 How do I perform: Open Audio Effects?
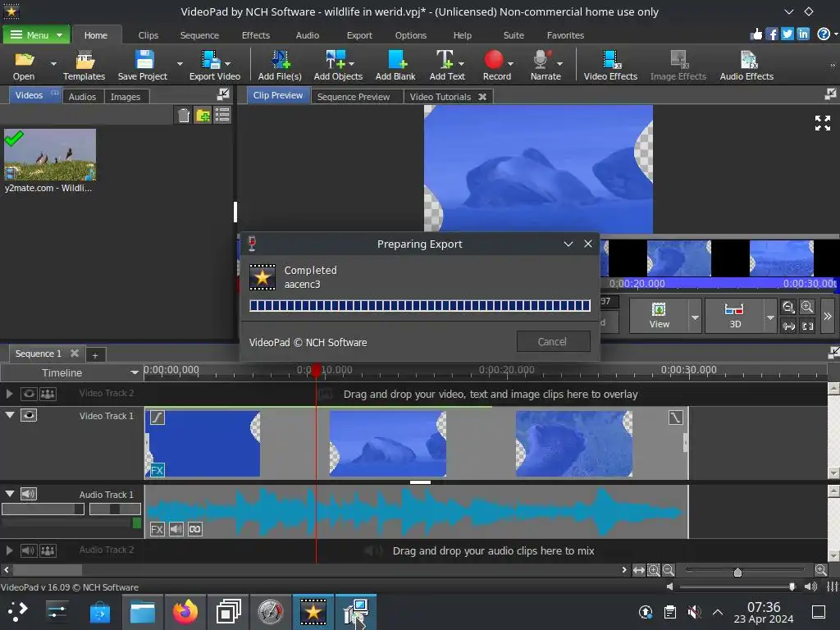tap(746, 66)
